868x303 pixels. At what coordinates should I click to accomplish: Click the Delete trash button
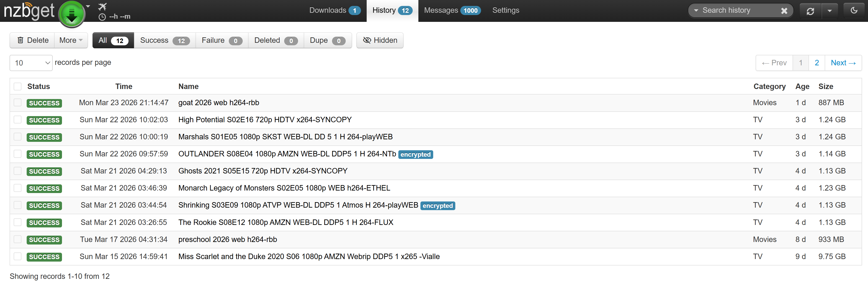33,40
